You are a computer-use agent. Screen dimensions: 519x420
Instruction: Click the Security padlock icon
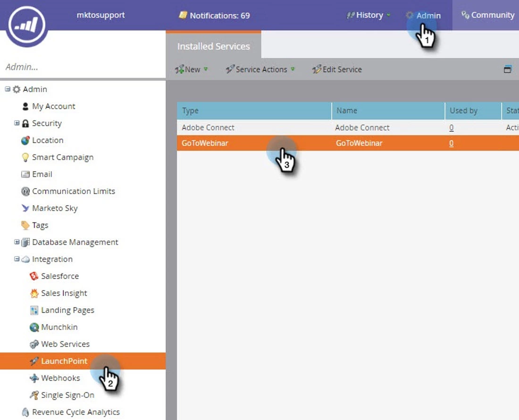click(x=25, y=124)
